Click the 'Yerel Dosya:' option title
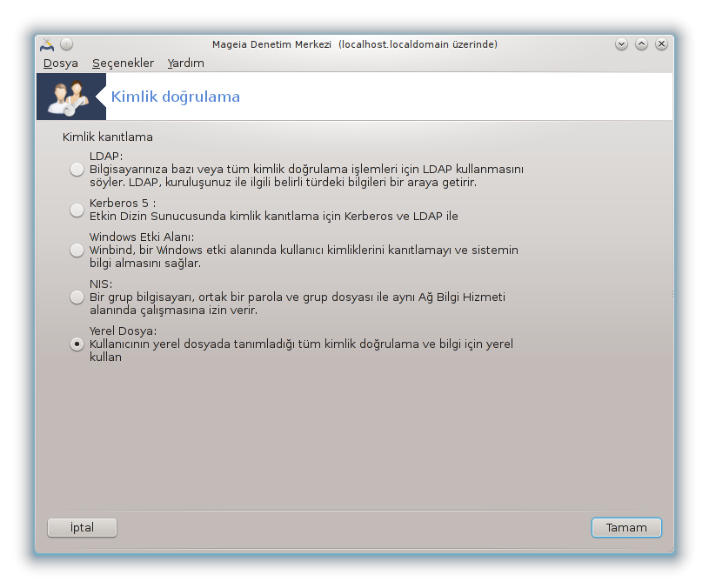Viewport: 709px width, 588px height. pyautogui.click(x=123, y=331)
